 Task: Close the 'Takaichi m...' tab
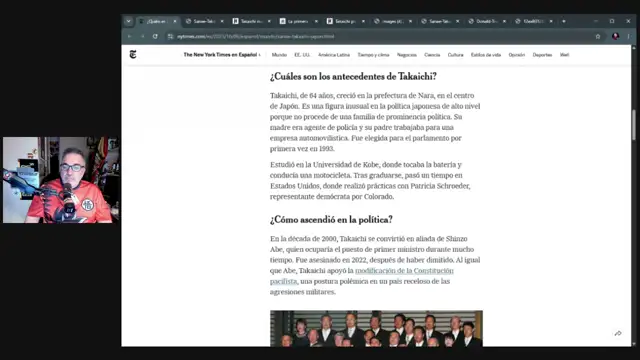[269, 21]
